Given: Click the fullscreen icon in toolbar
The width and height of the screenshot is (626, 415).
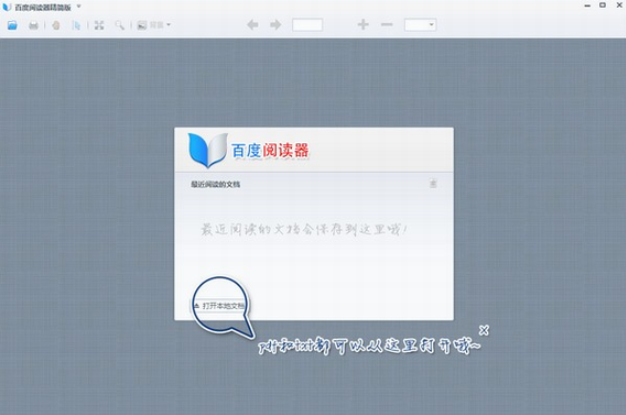Looking at the screenshot, I should 99,24.
